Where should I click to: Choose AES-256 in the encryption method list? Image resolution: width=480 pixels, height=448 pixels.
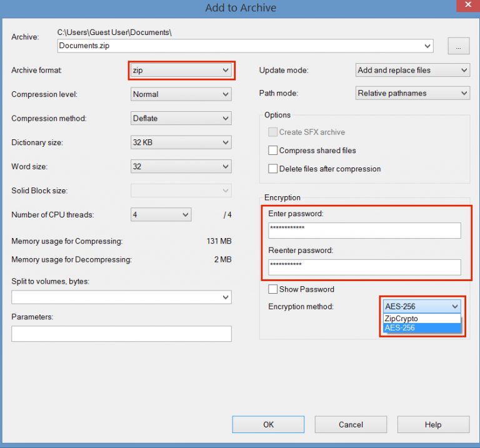pos(422,328)
